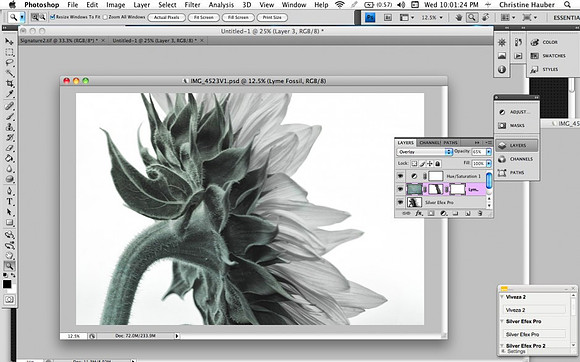Select the Pen tool
Screen dimensions: 580x362
[9, 191]
